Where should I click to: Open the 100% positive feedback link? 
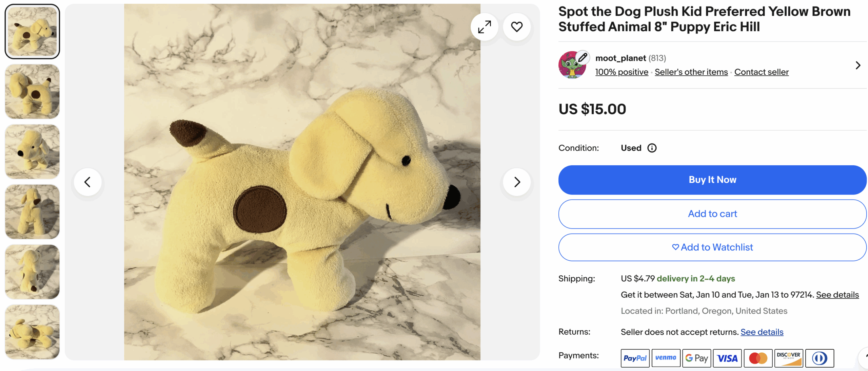click(622, 72)
